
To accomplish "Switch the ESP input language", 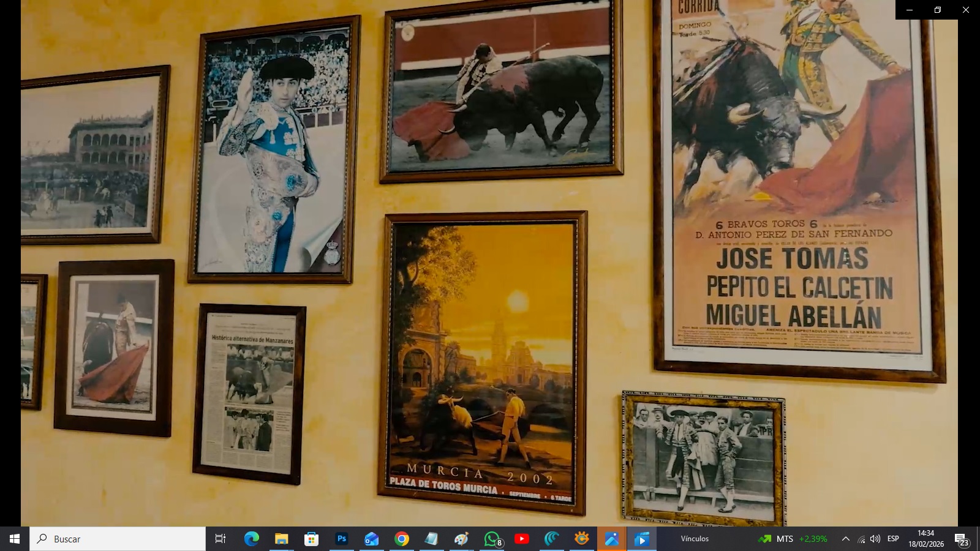I will pos(893,539).
